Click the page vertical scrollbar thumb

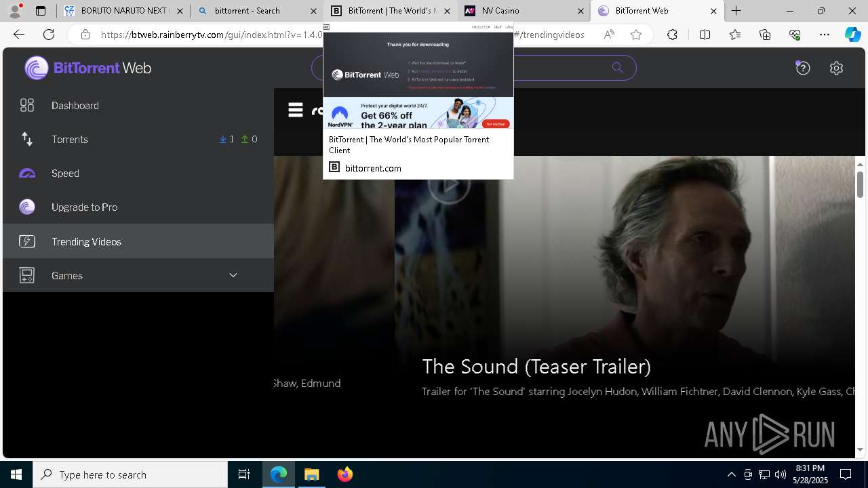[x=860, y=184]
